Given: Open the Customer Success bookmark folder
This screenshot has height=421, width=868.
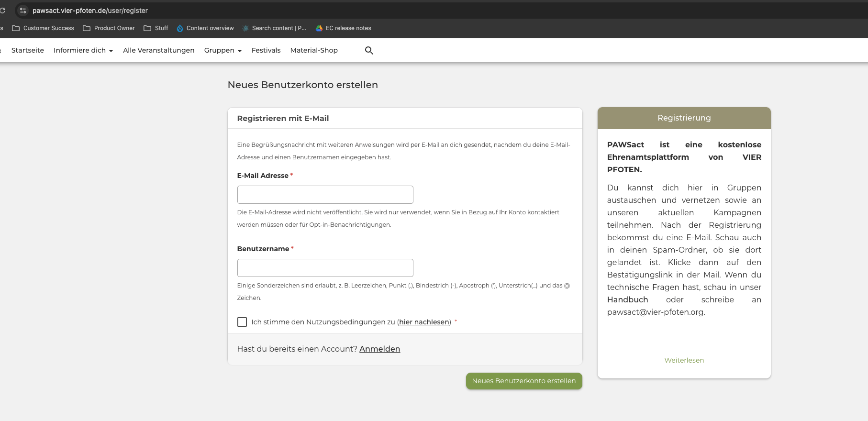Looking at the screenshot, I should [43, 28].
